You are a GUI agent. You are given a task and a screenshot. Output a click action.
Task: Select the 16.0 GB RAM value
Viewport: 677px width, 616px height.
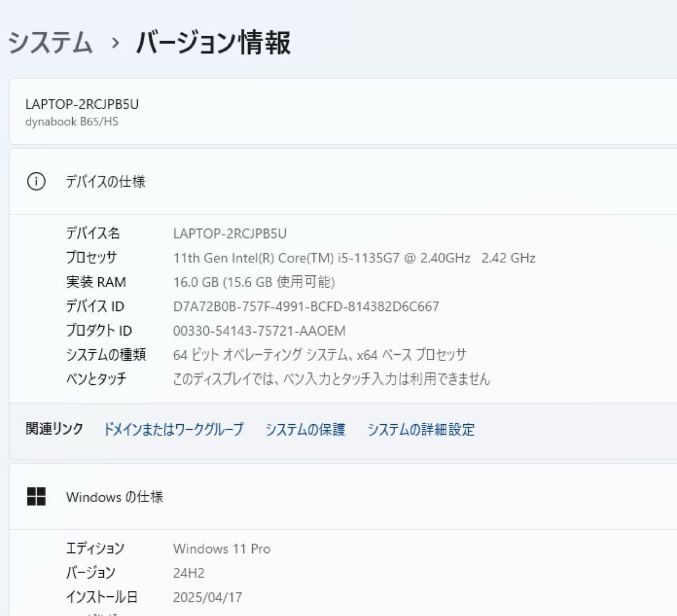point(254,282)
